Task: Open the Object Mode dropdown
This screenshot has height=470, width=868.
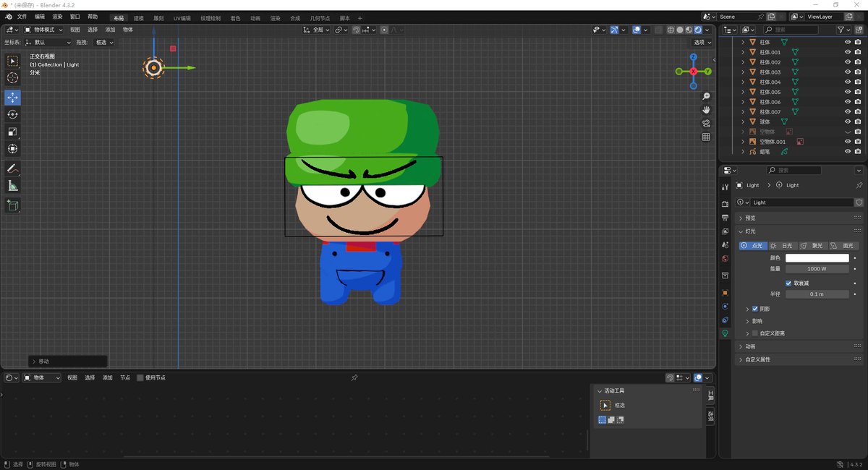Action: (43, 30)
